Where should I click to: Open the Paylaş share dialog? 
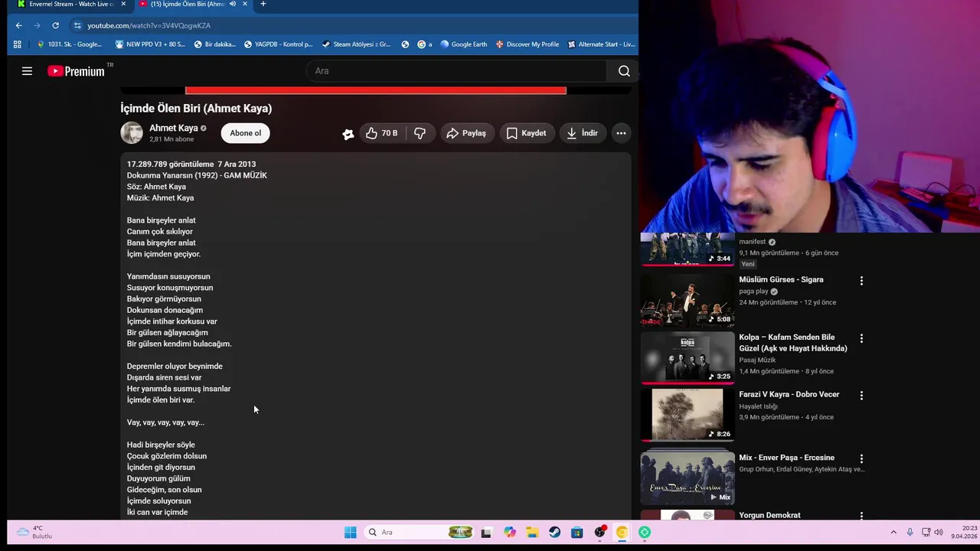coord(466,133)
